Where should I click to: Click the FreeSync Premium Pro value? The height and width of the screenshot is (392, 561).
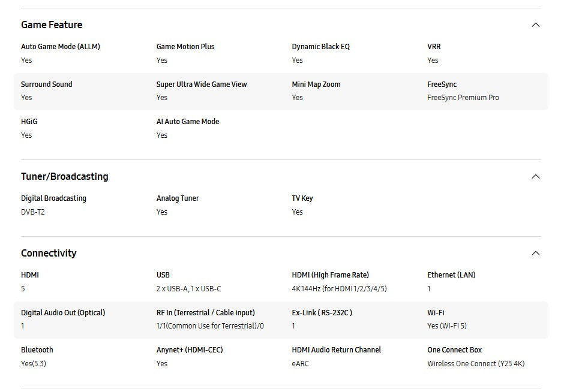point(463,98)
